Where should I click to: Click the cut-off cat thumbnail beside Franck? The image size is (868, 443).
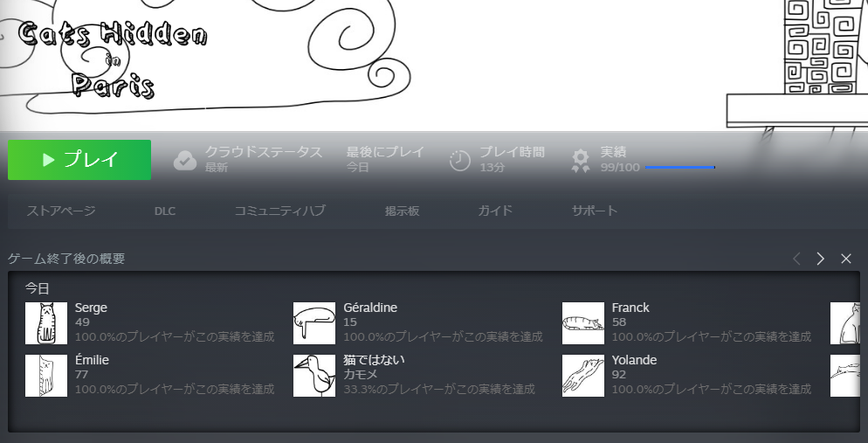(845, 322)
